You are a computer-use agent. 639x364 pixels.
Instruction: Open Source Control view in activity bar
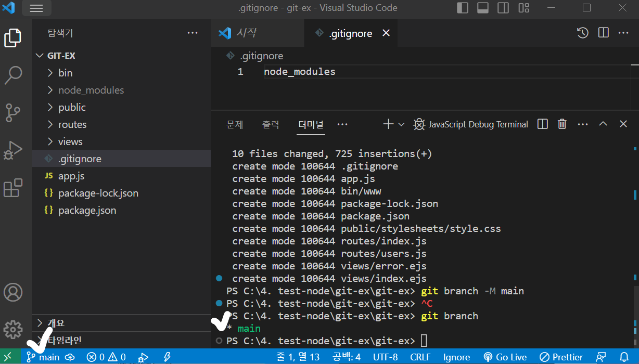tap(13, 112)
